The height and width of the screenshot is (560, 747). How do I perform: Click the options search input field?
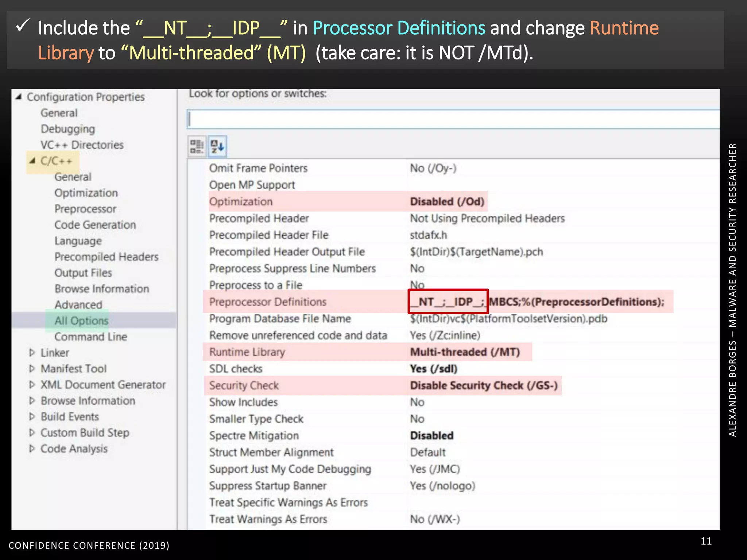pyautogui.click(x=453, y=119)
